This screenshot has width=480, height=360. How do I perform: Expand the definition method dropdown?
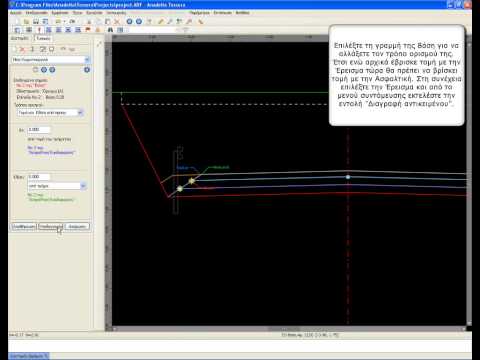pyautogui.click(x=50, y=113)
